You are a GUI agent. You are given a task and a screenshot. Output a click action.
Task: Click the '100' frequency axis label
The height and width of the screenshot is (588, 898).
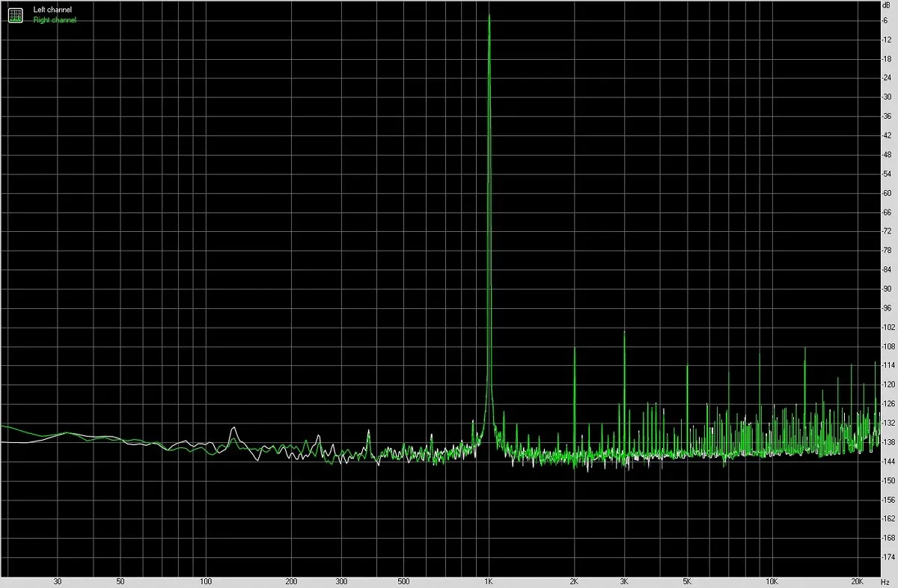click(x=206, y=581)
